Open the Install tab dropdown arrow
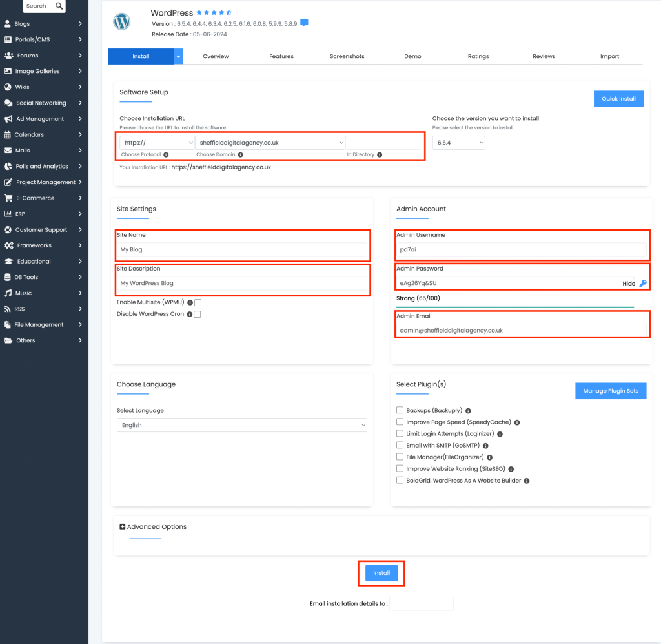The height and width of the screenshot is (644, 661). click(178, 56)
